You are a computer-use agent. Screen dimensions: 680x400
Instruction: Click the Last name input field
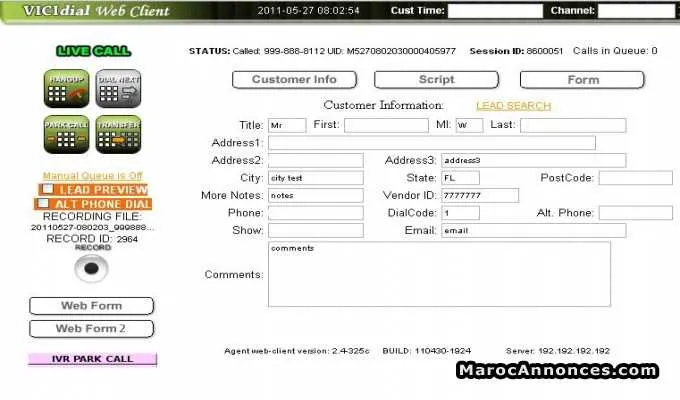pos(573,125)
